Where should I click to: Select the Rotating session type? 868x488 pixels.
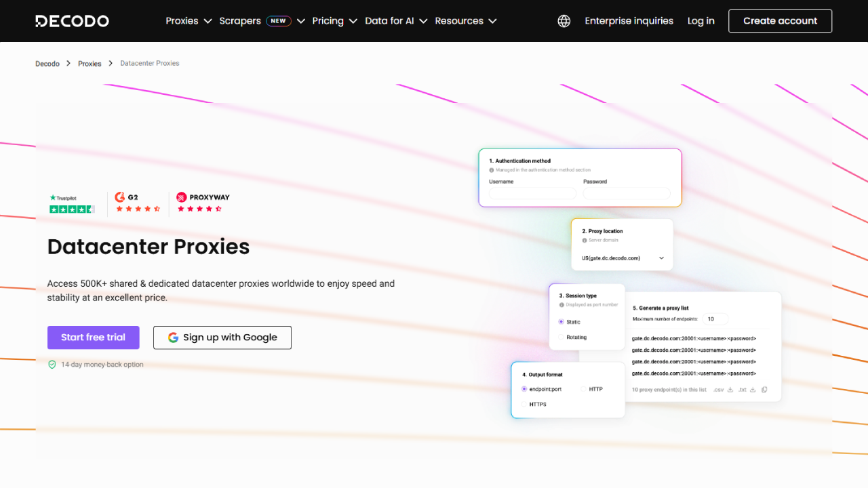(561, 337)
